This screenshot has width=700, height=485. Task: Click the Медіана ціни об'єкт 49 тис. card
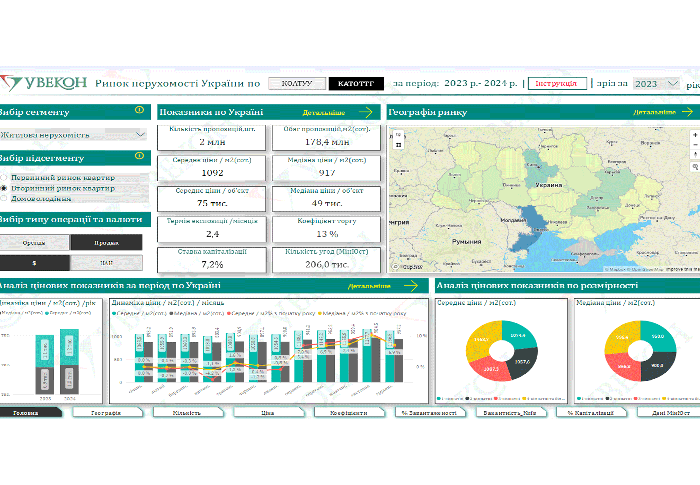tap(327, 198)
